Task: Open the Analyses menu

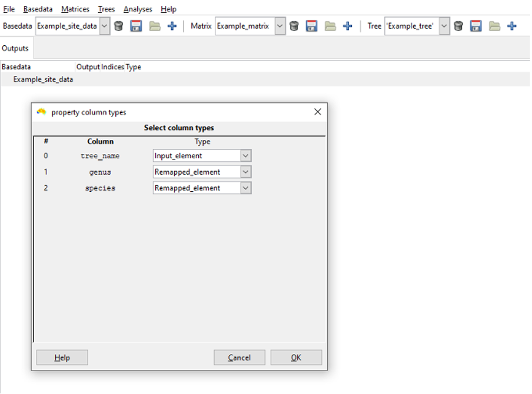Action: 138,9
